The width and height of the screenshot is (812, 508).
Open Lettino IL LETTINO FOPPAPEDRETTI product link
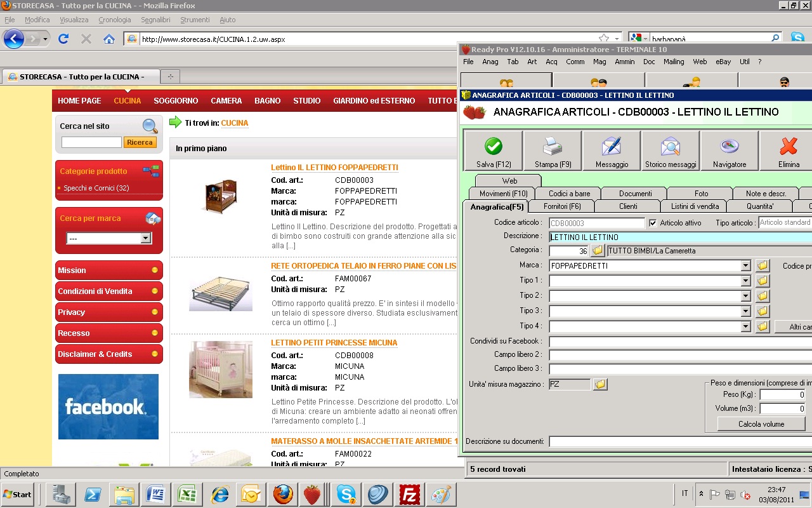click(334, 168)
